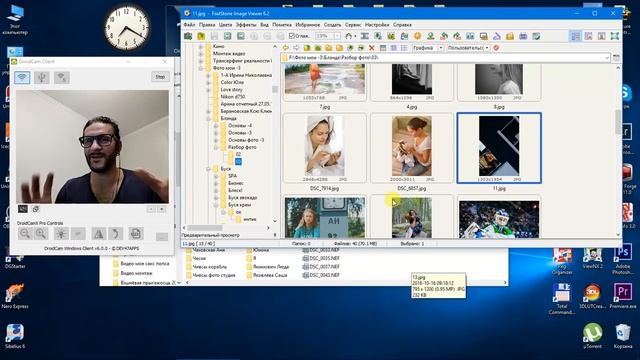
Task: Open the Эффекты menu
Action: tap(246, 25)
